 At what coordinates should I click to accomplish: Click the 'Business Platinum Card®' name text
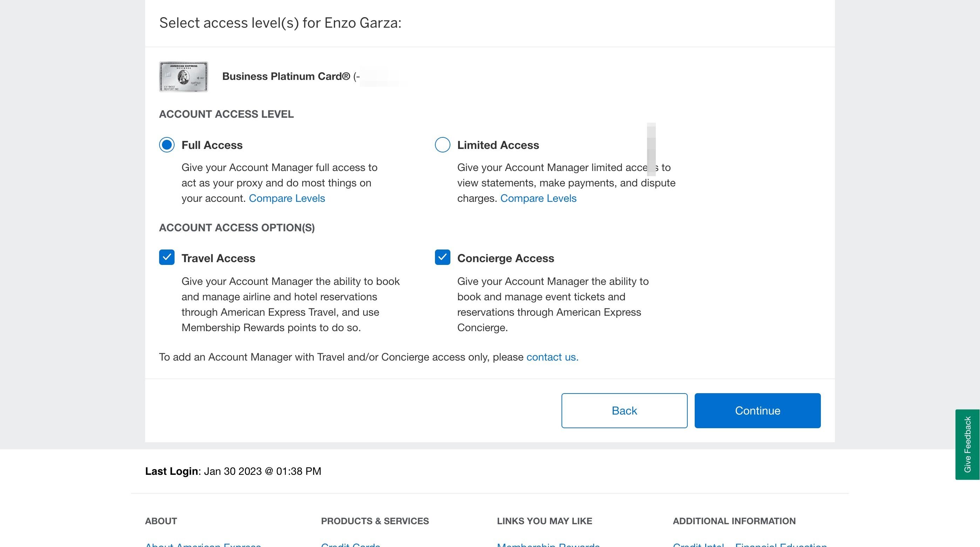[286, 76]
